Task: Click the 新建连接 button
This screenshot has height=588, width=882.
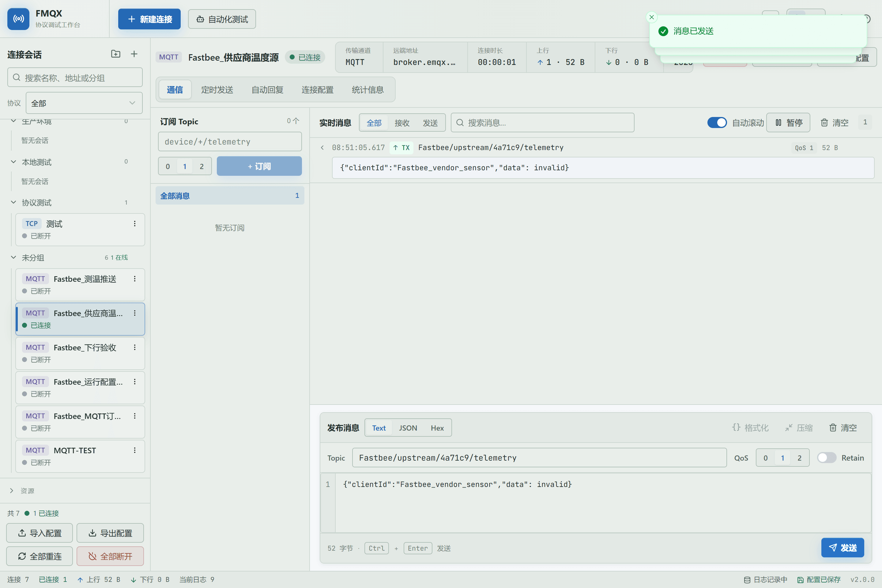Action: [149, 19]
